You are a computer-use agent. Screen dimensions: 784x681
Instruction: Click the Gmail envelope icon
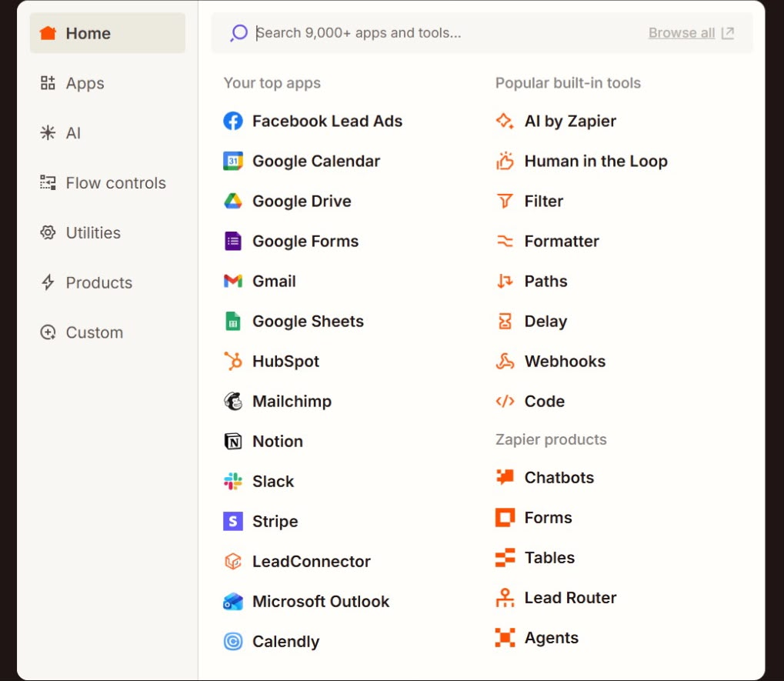pyautogui.click(x=233, y=281)
